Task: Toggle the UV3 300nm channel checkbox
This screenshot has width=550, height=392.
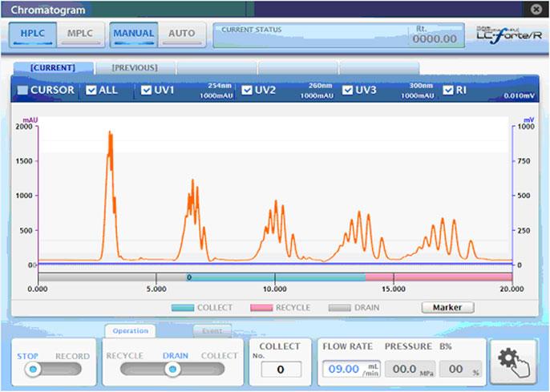Action: click(348, 91)
